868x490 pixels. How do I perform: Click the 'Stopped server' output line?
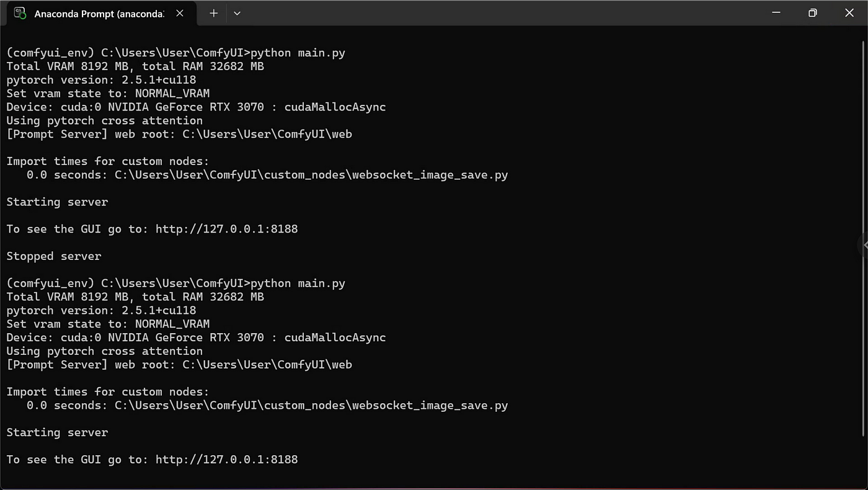54,256
